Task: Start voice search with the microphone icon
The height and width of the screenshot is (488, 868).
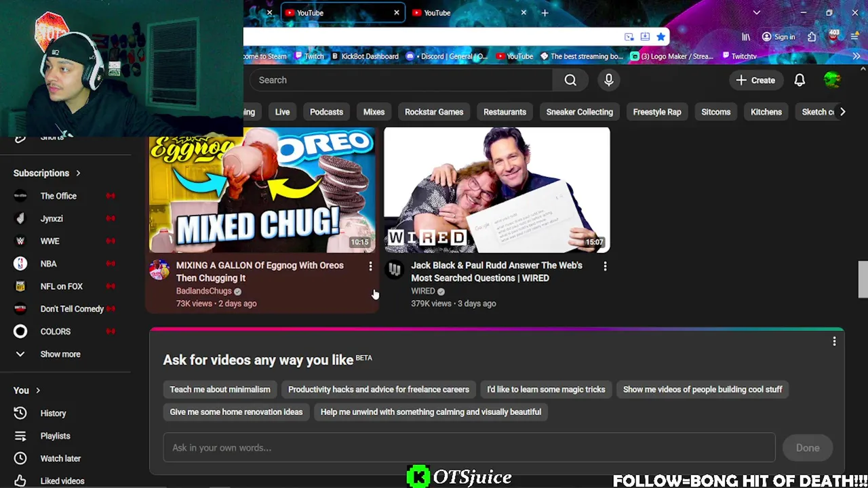Action: point(609,80)
